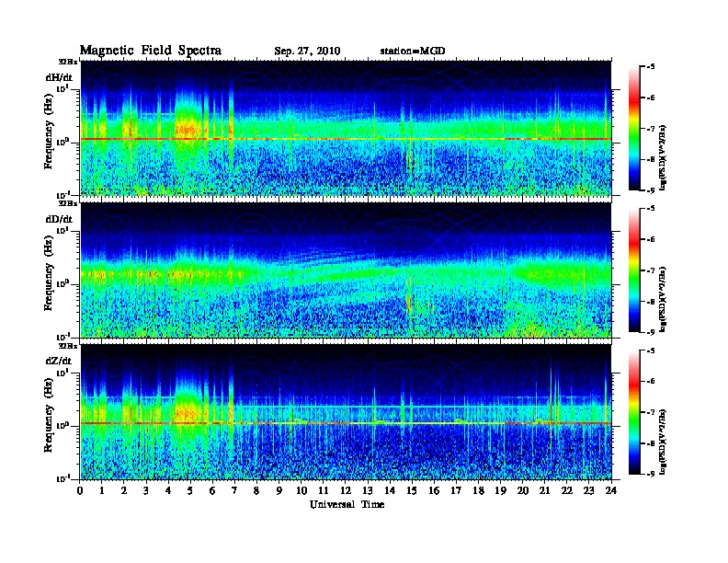Click the "-9" tick on the dH/dt color bar
This screenshot has width=728, height=563.
651,190
